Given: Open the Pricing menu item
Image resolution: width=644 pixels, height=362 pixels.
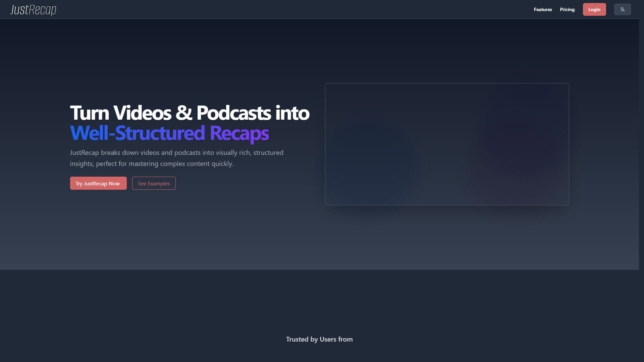Looking at the screenshot, I should point(567,9).
